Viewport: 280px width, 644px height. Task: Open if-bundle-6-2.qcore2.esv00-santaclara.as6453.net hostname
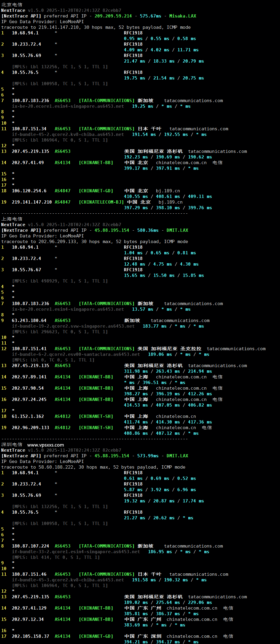(x=76, y=354)
